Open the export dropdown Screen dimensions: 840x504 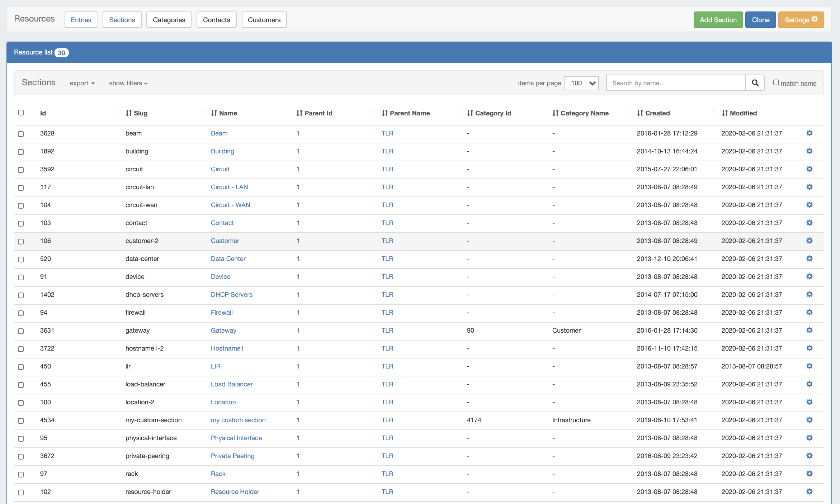82,83
